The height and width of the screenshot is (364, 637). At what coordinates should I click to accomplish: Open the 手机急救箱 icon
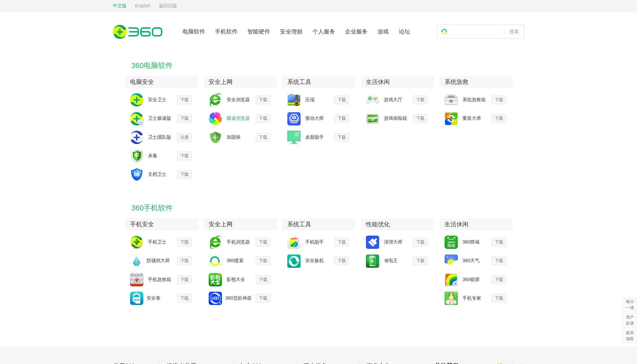tap(137, 280)
